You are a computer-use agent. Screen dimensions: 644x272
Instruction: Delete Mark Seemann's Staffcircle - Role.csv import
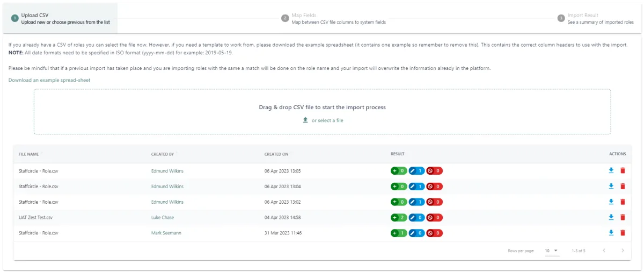tap(623, 233)
